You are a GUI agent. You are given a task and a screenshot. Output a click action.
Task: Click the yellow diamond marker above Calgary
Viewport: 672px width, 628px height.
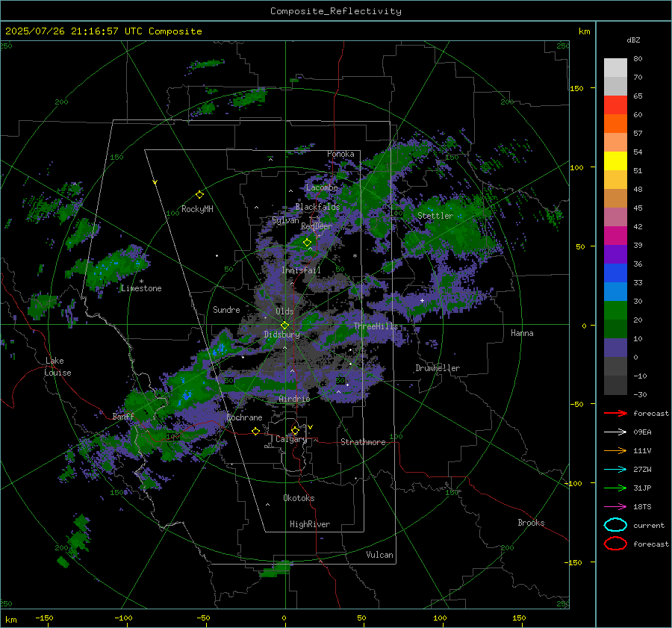pos(295,430)
